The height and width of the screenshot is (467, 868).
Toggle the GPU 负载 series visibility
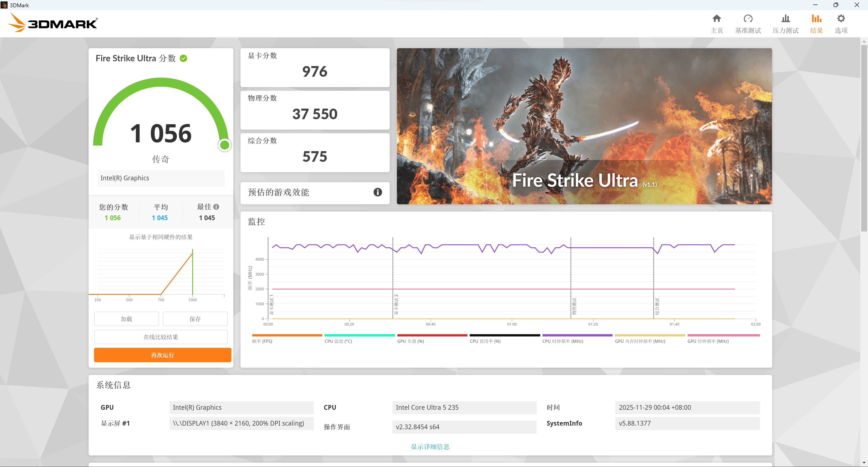pyautogui.click(x=432, y=335)
